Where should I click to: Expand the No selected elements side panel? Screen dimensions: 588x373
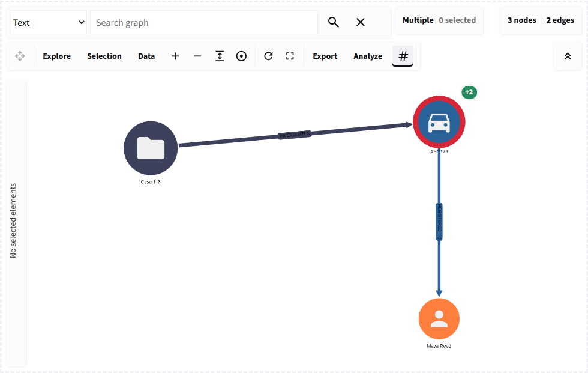(16, 223)
